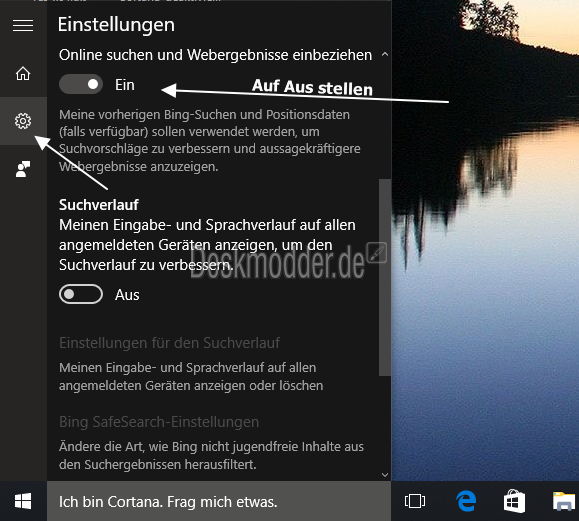Open File Explorer from the taskbar
579x521 pixels.
[x=564, y=501]
